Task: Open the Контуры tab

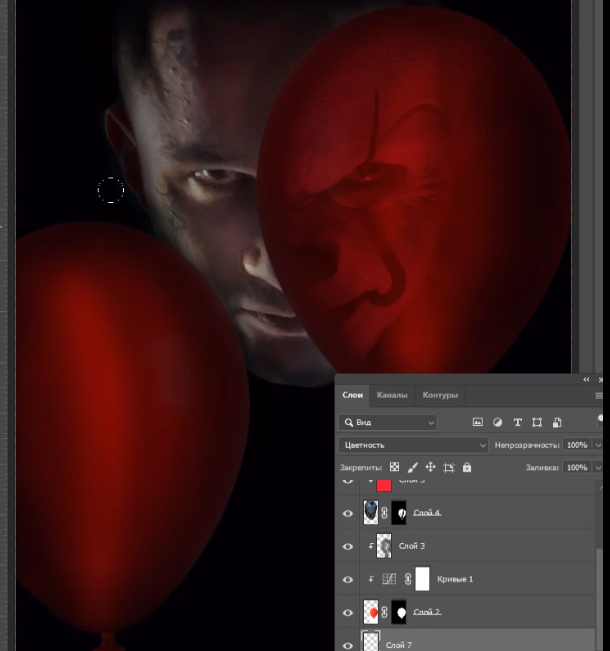Action: [440, 395]
